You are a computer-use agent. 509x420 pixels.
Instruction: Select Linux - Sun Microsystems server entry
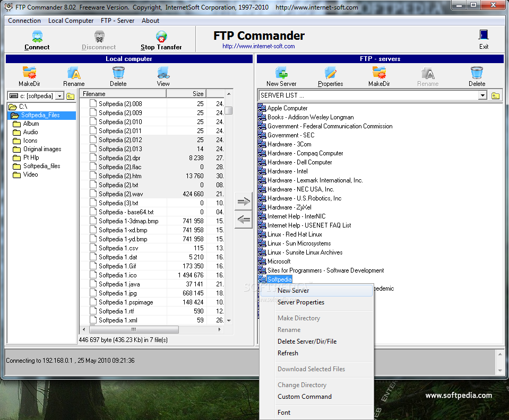[299, 243]
